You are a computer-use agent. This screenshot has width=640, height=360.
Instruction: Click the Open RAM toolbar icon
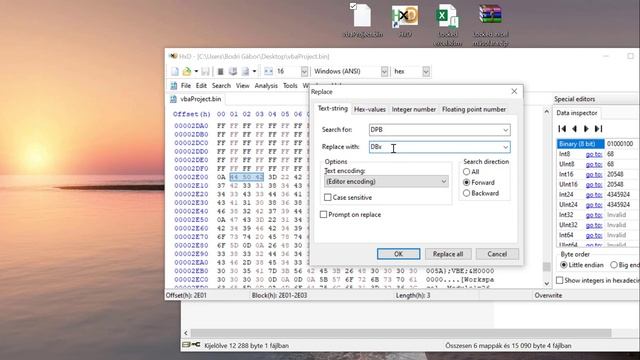click(220, 71)
